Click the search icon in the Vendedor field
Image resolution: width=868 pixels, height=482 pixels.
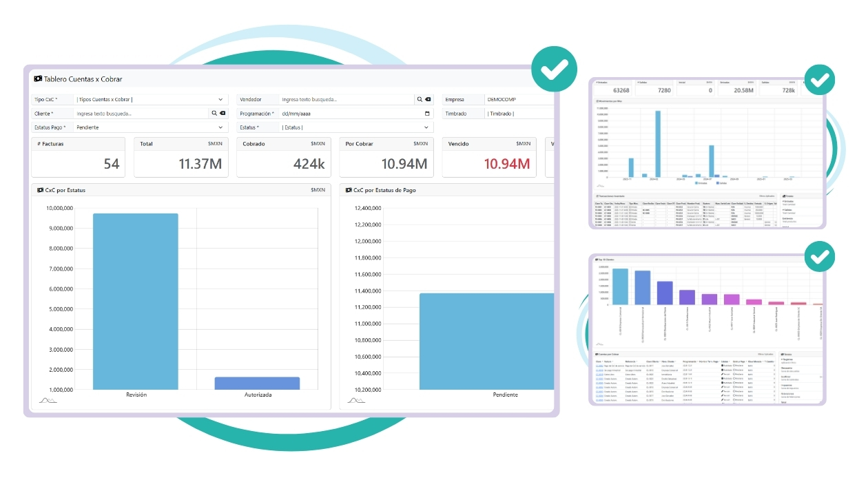[x=420, y=99]
